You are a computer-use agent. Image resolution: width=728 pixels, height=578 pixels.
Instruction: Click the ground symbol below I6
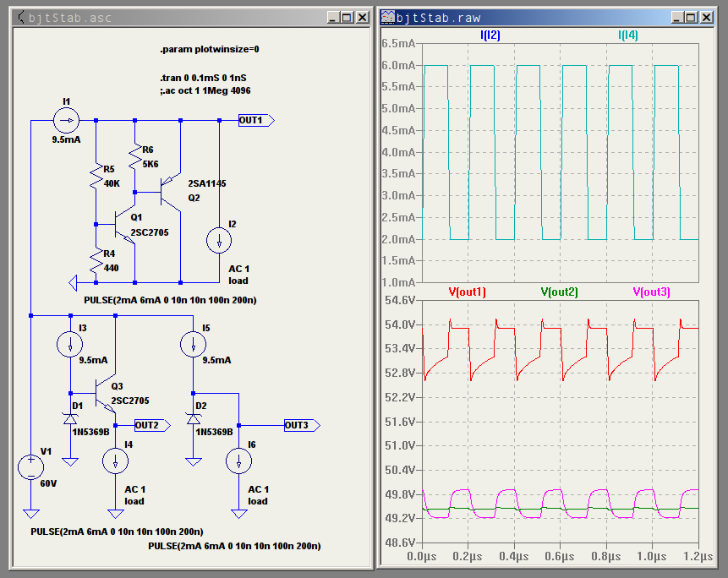click(x=238, y=514)
